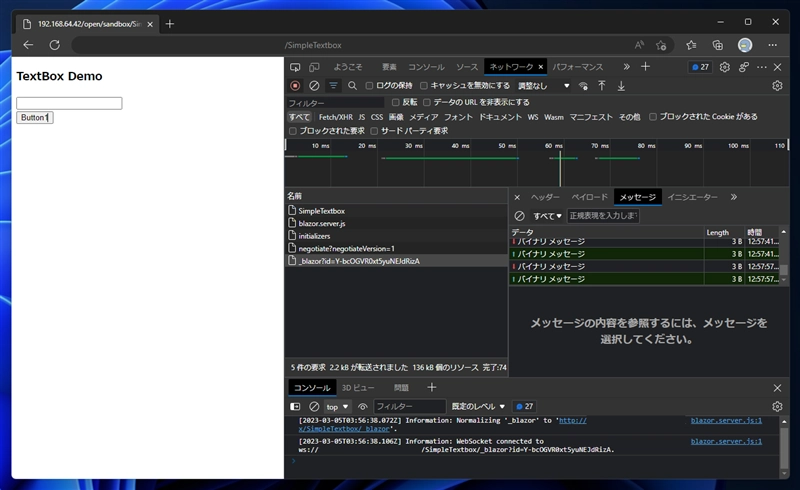Viewport: 800px width, 490px height.
Task: Open the 3D ビュー drawer tab
Action: pos(358,388)
